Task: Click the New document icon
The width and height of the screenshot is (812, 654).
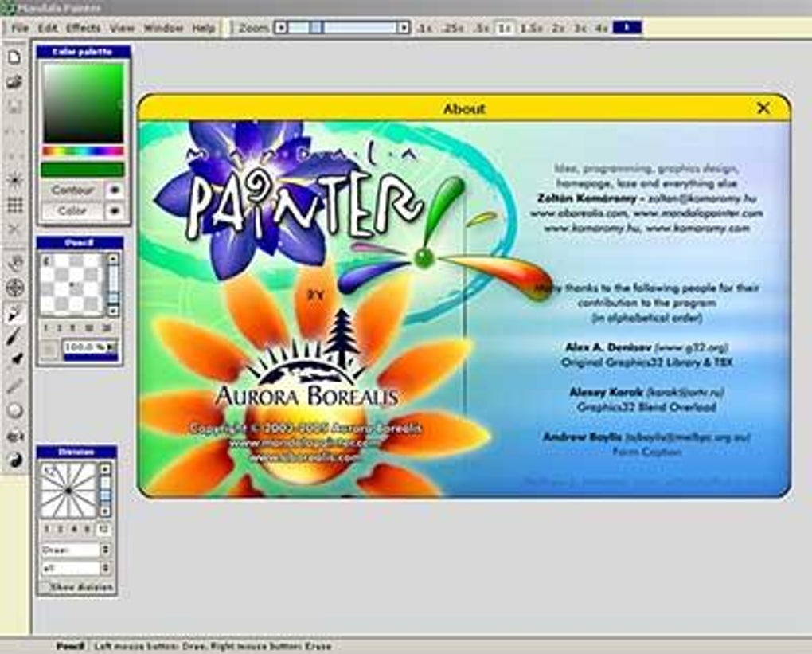Action: pyautogui.click(x=14, y=57)
